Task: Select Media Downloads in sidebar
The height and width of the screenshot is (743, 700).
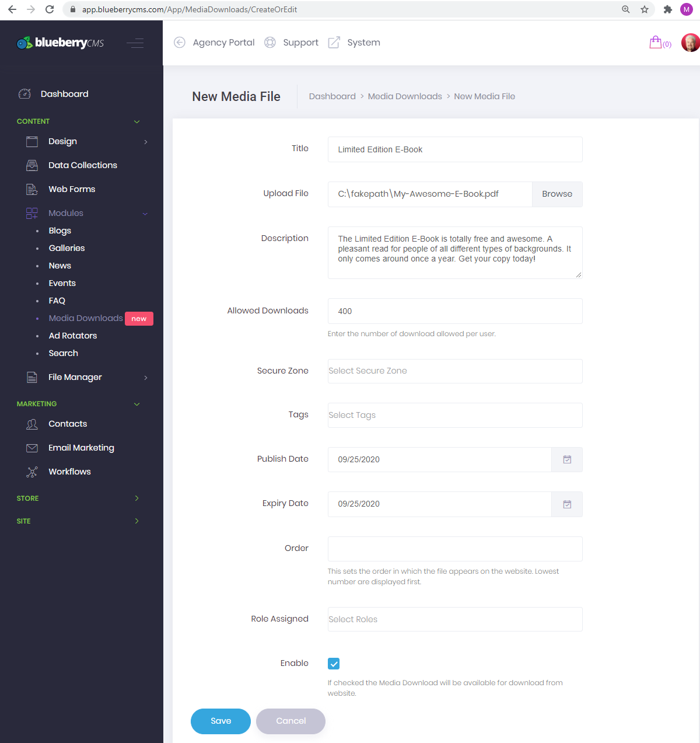Action: coord(86,319)
